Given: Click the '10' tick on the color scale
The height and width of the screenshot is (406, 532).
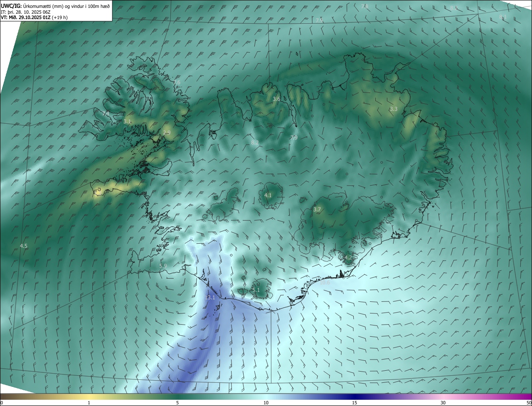Looking at the screenshot, I should click(x=266, y=403).
